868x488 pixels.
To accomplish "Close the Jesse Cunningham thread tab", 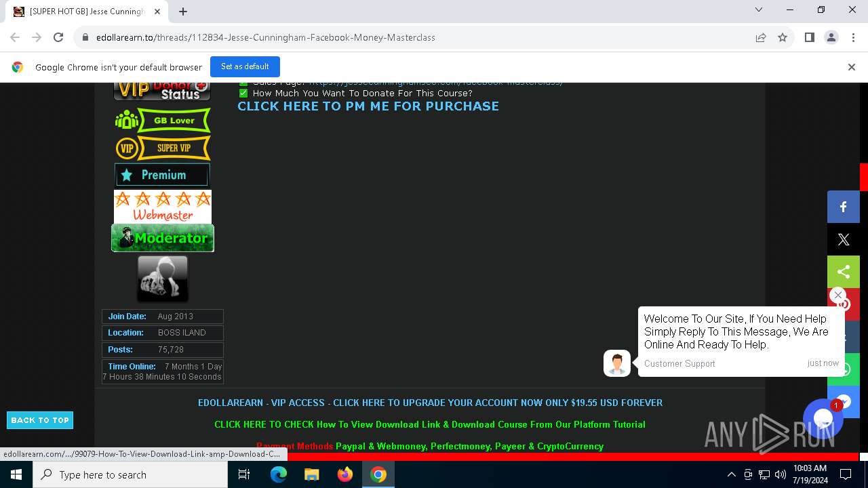I will 157,12.
